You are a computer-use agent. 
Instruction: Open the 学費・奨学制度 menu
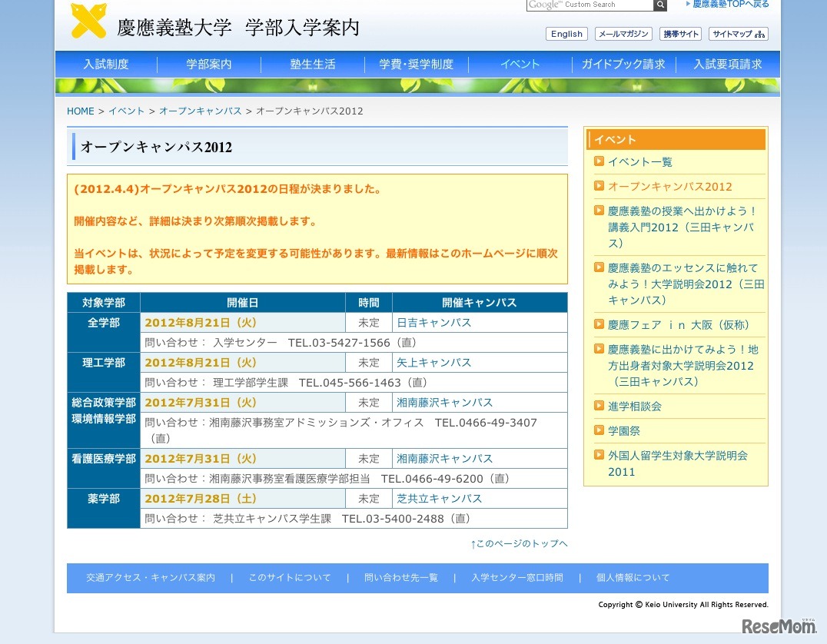pos(416,65)
